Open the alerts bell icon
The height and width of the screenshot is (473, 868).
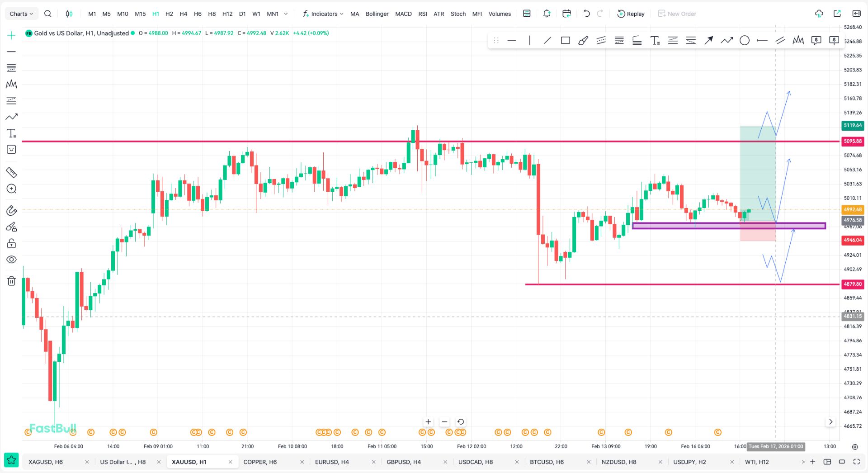point(547,14)
